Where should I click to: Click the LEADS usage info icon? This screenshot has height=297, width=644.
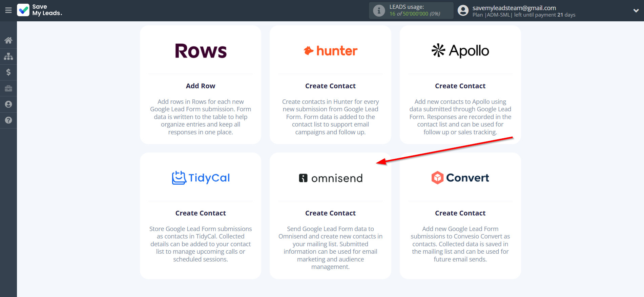click(x=379, y=10)
